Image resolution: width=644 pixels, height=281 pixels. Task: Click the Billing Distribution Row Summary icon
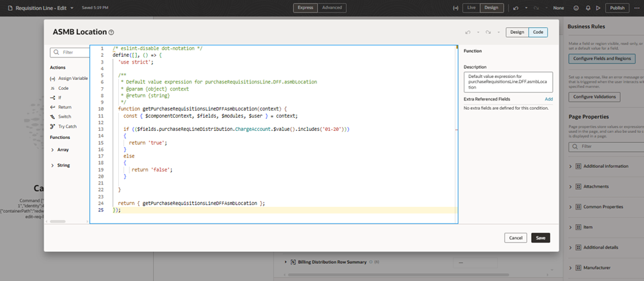coord(293,262)
